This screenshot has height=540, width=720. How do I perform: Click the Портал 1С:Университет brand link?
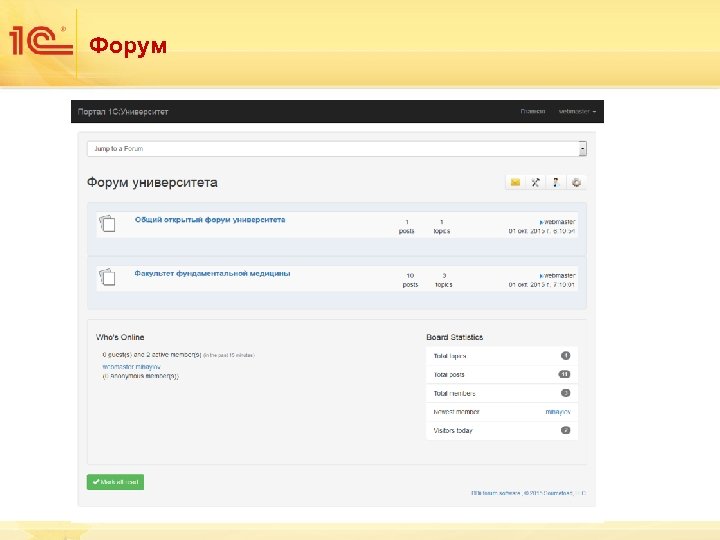123,112
